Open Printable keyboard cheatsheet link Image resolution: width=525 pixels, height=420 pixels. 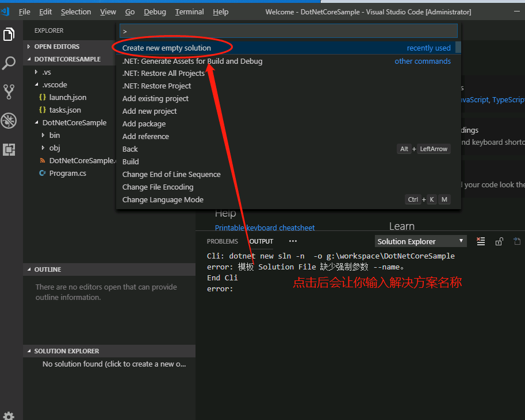coord(265,228)
